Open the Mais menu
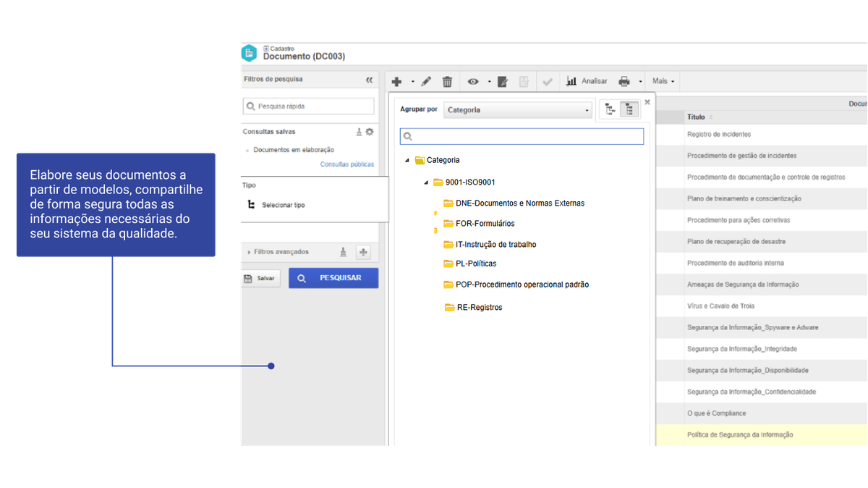The image size is (868, 488). [x=663, y=82]
